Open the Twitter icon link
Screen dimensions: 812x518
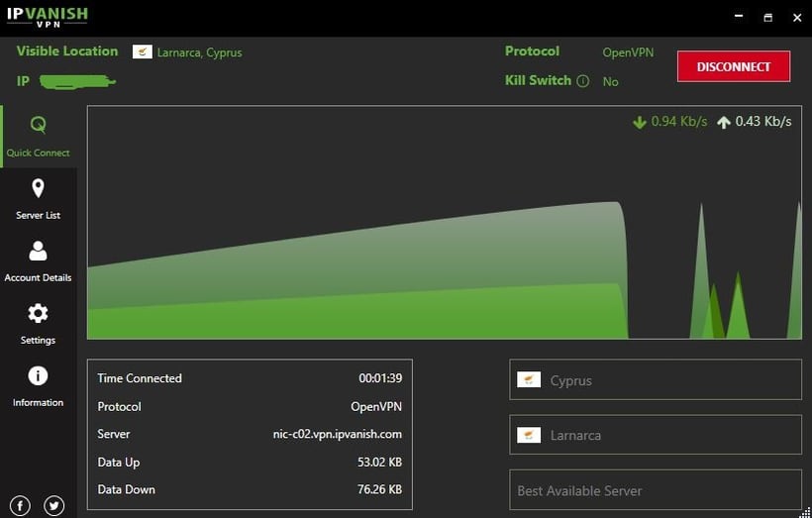(x=53, y=505)
